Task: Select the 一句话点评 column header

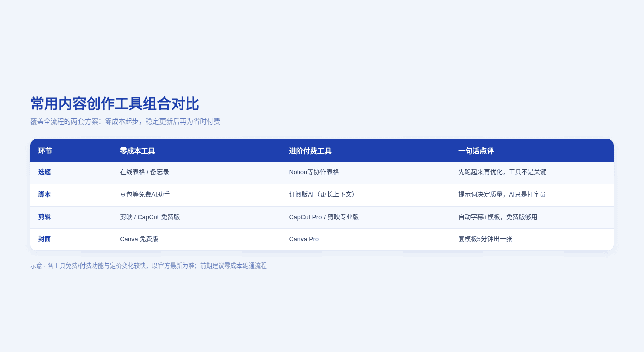Action: point(476,151)
